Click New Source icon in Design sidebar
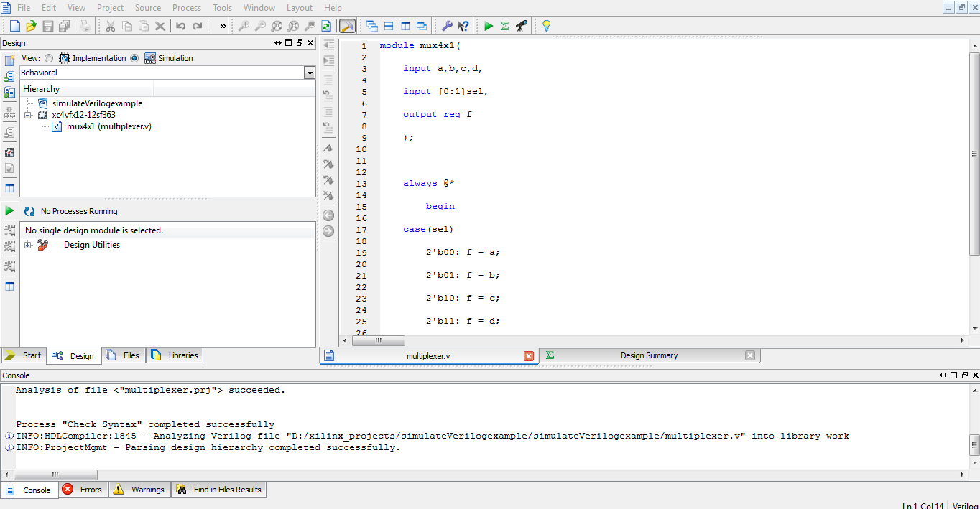 (x=9, y=60)
